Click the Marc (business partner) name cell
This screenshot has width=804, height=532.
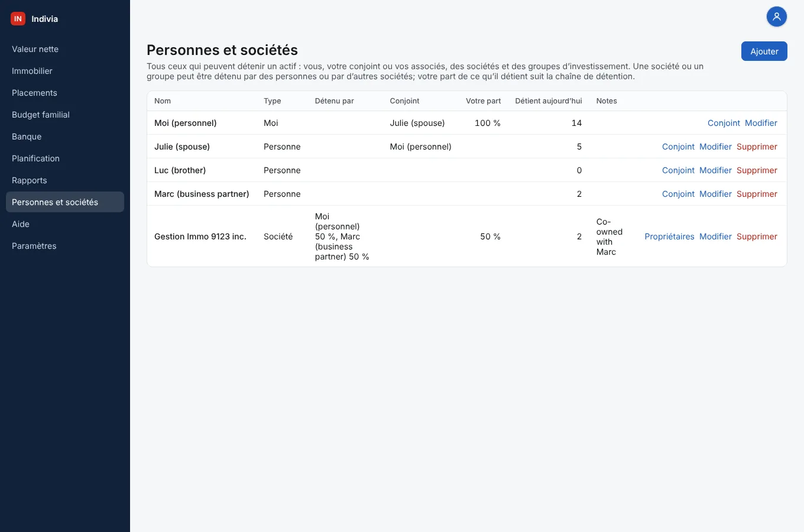(x=202, y=194)
